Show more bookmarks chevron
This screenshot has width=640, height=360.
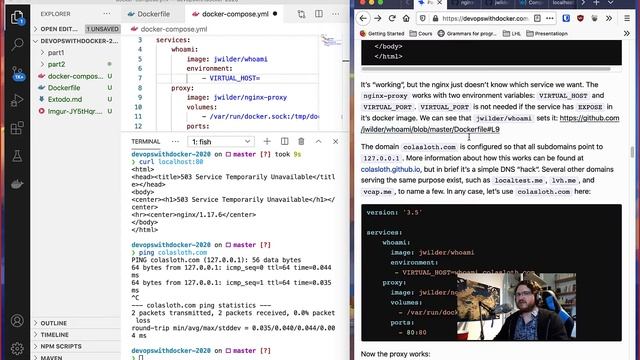pos(627,33)
